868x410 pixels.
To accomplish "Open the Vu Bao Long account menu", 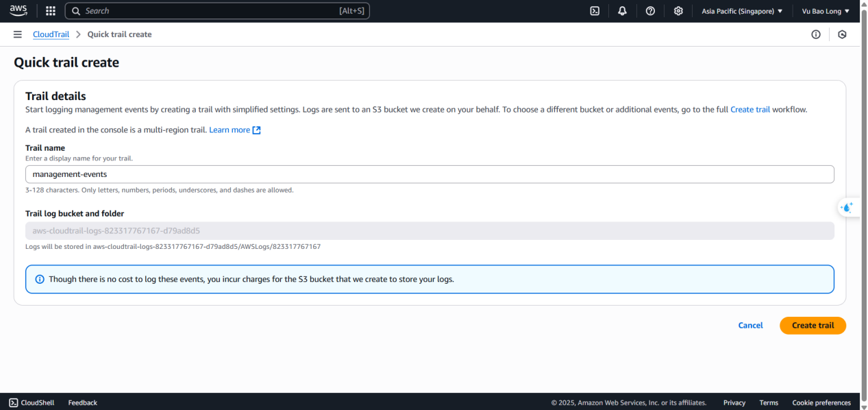I will click(826, 11).
